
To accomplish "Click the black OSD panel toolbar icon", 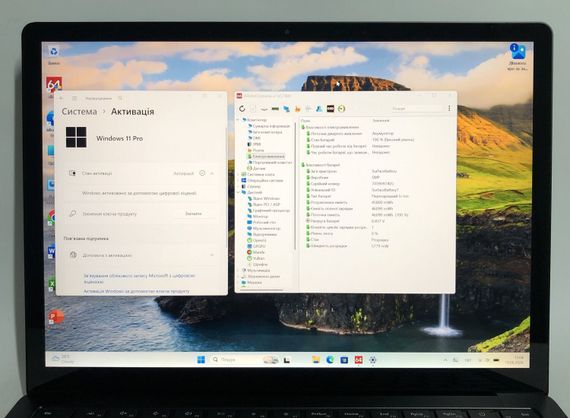I will pyautogui.click(x=330, y=109).
